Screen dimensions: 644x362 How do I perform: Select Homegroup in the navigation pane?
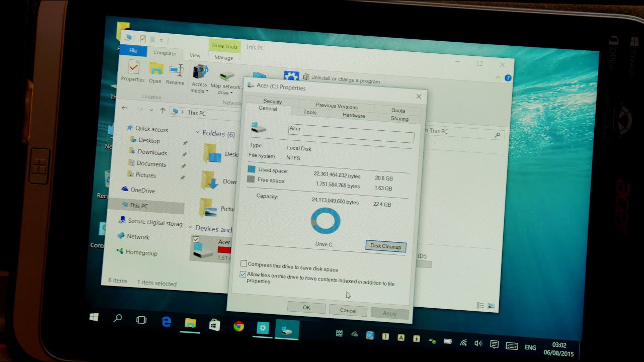pos(141,253)
